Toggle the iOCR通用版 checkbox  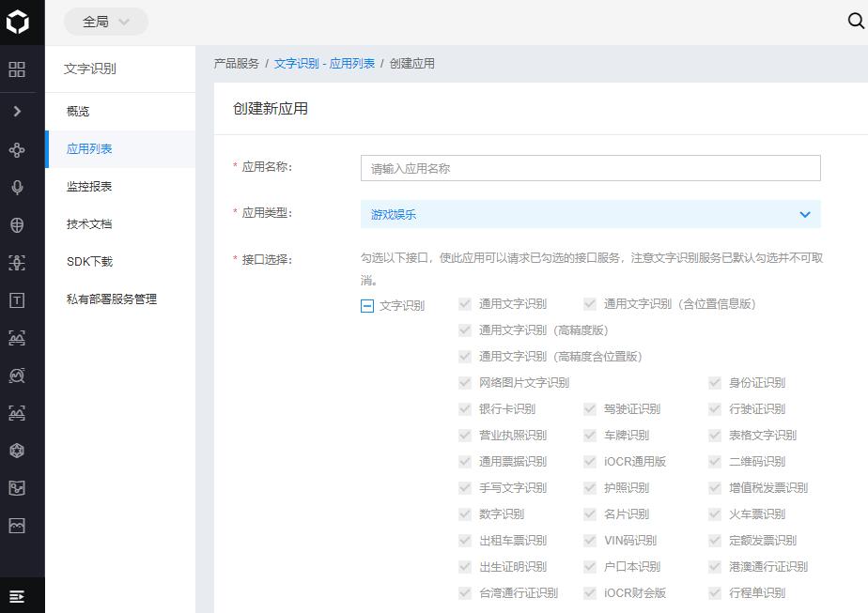pos(590,462)
